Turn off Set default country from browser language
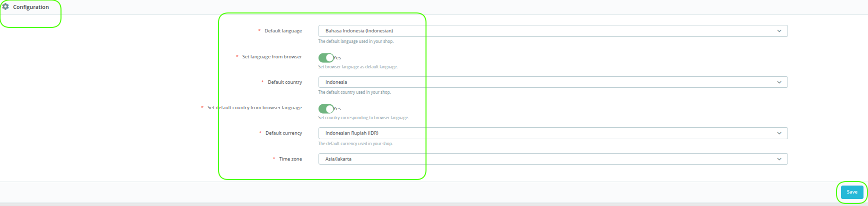 (x=326, y=109)
